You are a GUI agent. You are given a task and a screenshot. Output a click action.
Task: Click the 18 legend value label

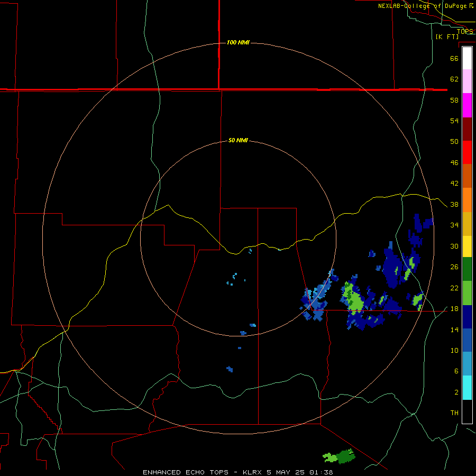pyautogui.click(x=454, y=309)
